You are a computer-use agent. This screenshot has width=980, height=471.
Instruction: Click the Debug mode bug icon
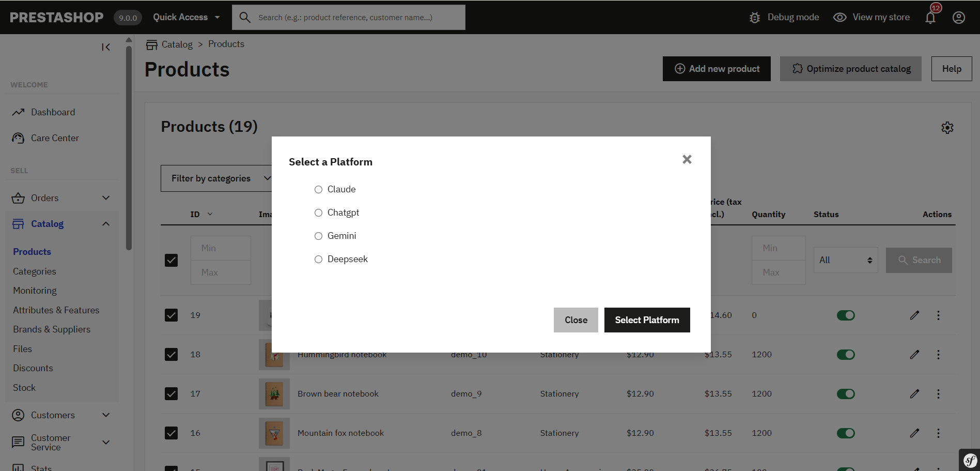(755, 18)
